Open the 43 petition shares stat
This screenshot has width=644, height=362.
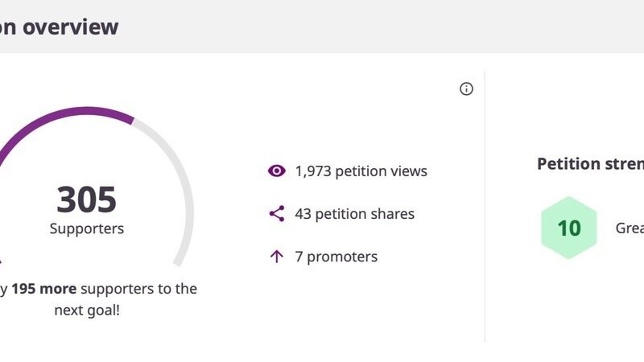pyautogui.click(x=354, y=214)
